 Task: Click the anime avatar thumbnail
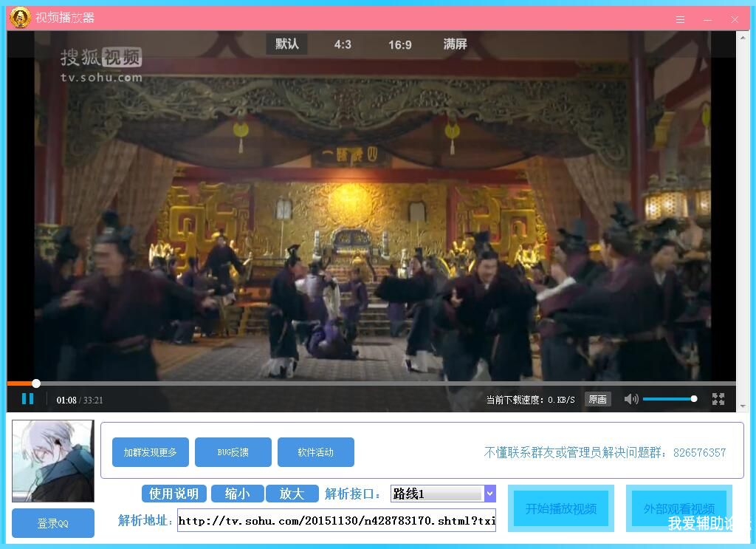coord(53,461)
